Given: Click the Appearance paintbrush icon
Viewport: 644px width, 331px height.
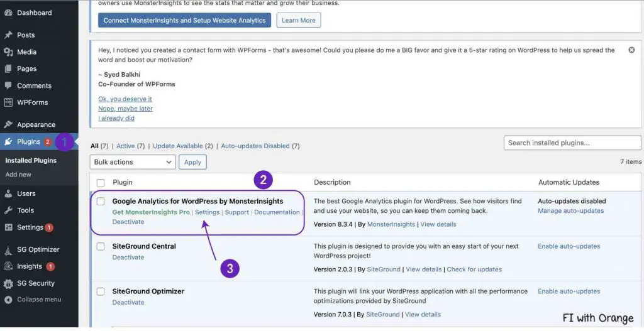Looking at the screenshot, I should (8, 124).
